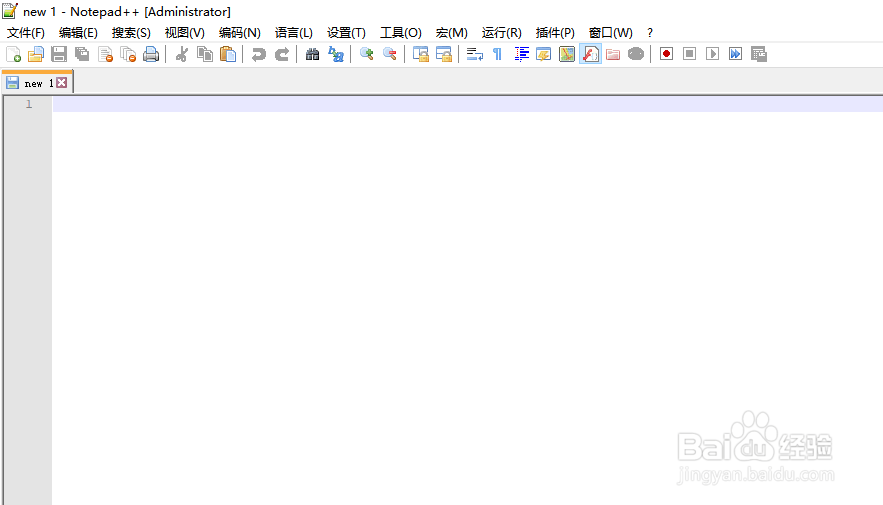Open the 插件(P) menu

coord(555,33)
